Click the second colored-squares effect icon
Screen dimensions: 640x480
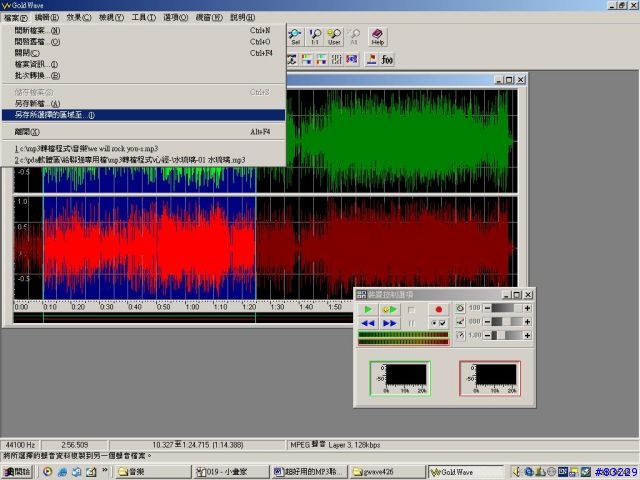click(x=322, y=60)
